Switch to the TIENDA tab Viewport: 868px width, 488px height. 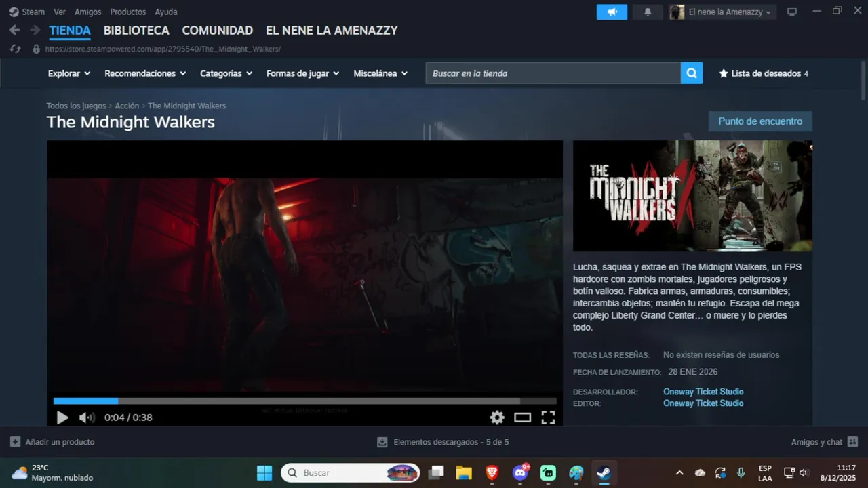pos(70,30)
